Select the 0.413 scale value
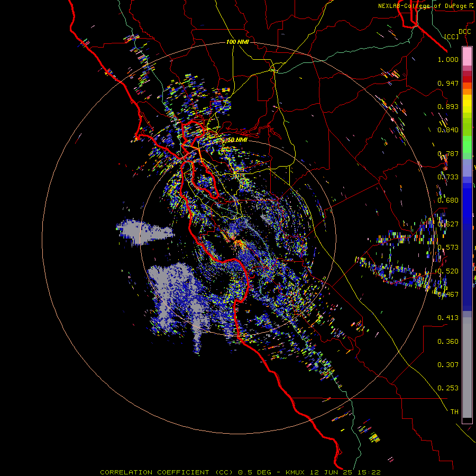 (448, 318)
